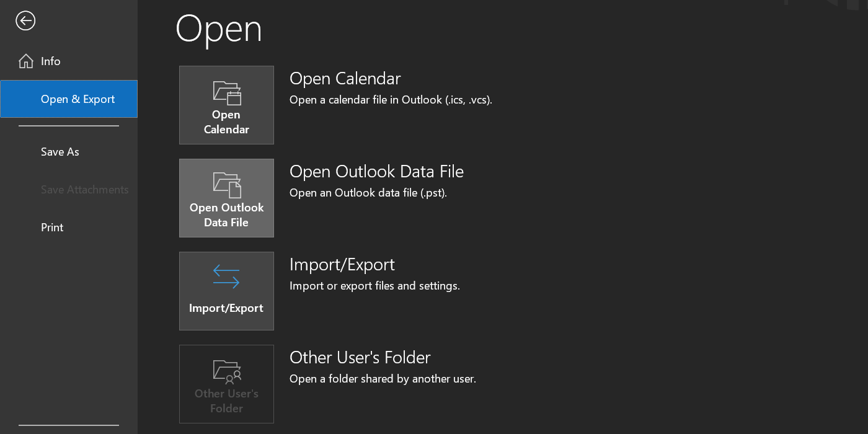Click the shared folder icon on Other User's Folder tile
868x434 pixels.
226,372
